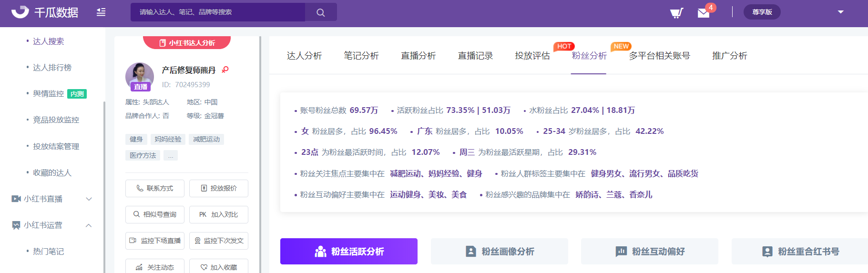Image resolution: width=868 pixels, height=273 pixels.
Task: Click the pin icon beside the influencer name
Action: (x=225, y=70)
